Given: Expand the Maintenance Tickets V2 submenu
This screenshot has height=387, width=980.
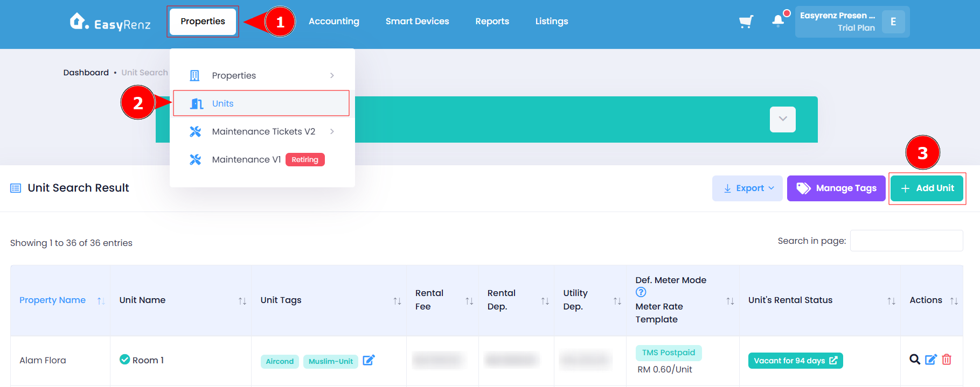Looking at the screenshot, I should coord(332,131).
